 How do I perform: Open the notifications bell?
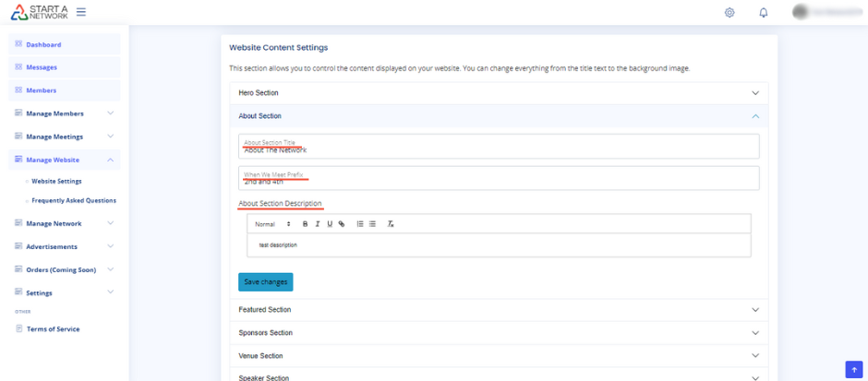point(764,13)
